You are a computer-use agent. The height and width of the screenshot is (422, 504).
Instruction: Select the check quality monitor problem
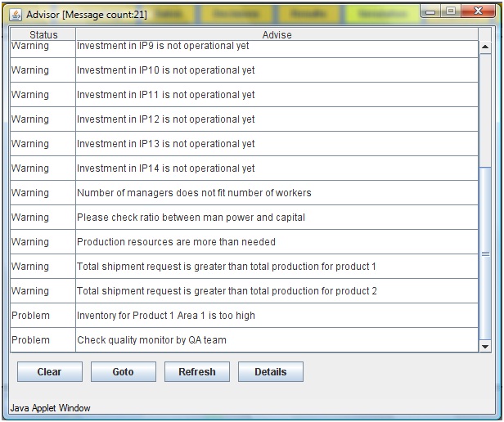(151, 340)
